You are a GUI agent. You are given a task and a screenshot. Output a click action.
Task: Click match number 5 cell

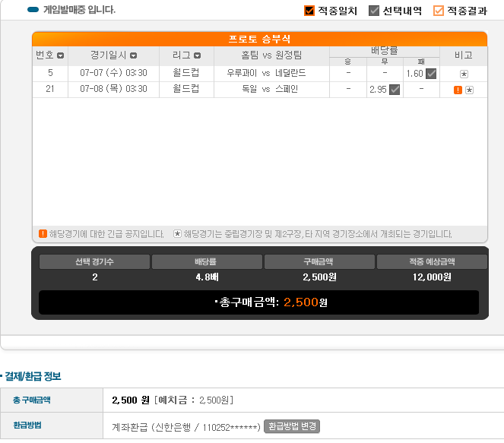click(50, 73)
